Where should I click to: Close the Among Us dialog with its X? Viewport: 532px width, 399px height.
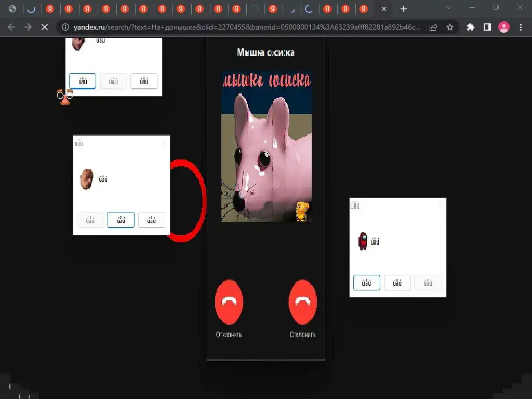click(x=440, y=205)
